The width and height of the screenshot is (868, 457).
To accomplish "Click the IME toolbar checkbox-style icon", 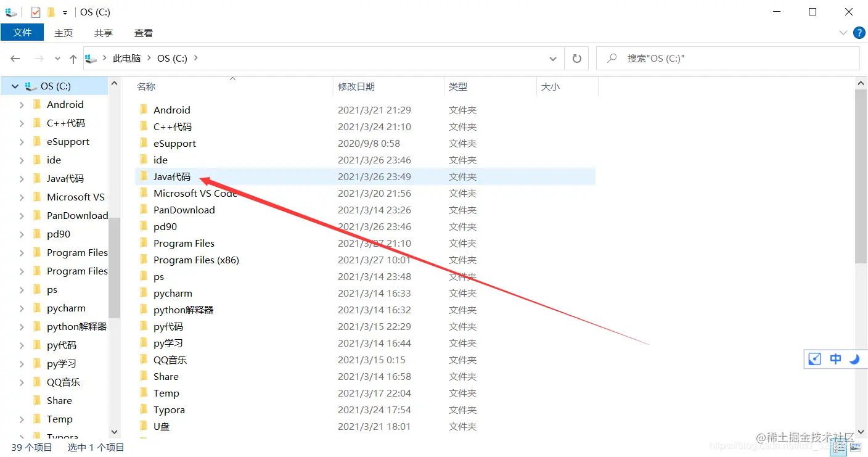I will [815, 359].
